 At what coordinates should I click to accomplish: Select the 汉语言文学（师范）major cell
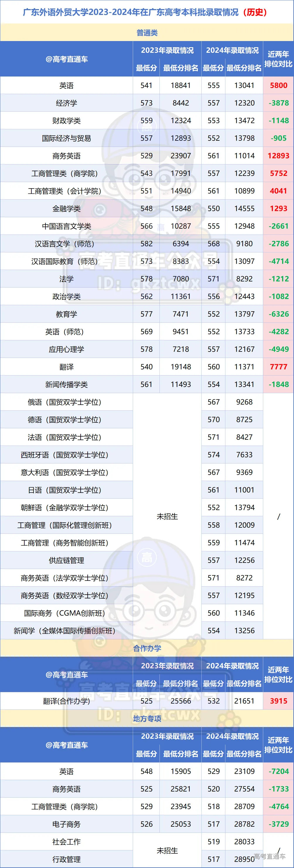pyautogui.click(x=66, y=244)
